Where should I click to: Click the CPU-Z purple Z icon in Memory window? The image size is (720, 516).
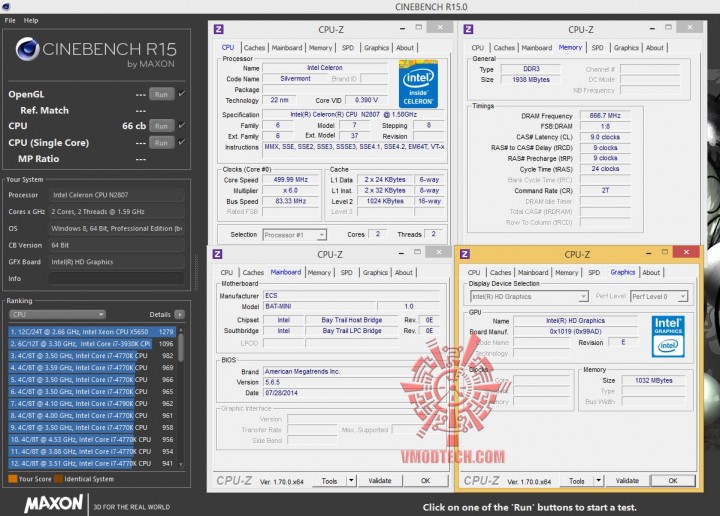coord(468,29)
